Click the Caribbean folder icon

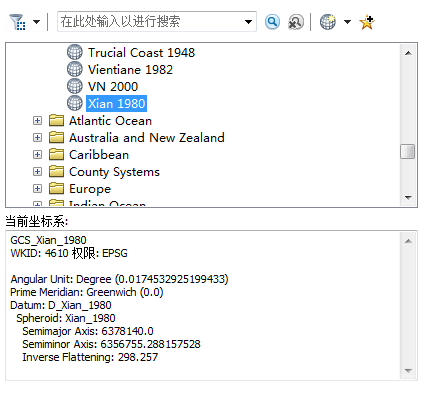56,154
